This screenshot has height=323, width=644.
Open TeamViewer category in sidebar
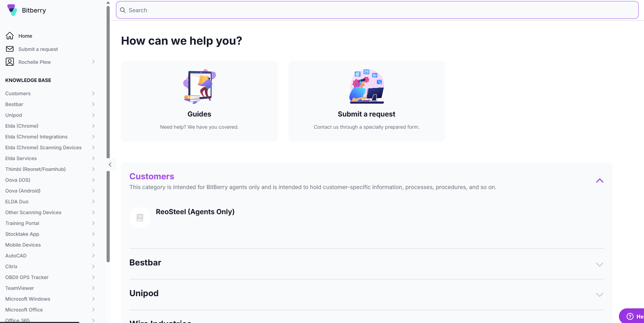[x=20, y=288]
